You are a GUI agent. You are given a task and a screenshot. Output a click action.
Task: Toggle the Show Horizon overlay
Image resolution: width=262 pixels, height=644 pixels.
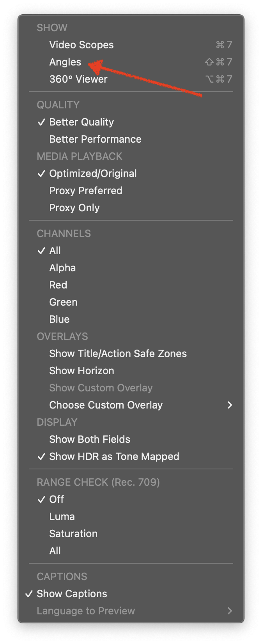coord(131,371)
